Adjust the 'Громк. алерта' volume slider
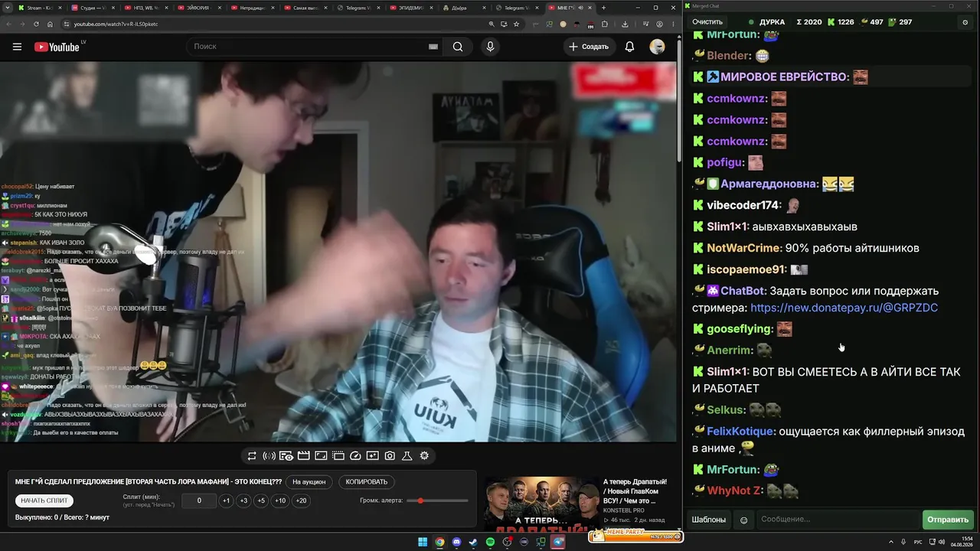Image resolution: width=980 pixels, height=551 pixels. (x=437, y=500)
